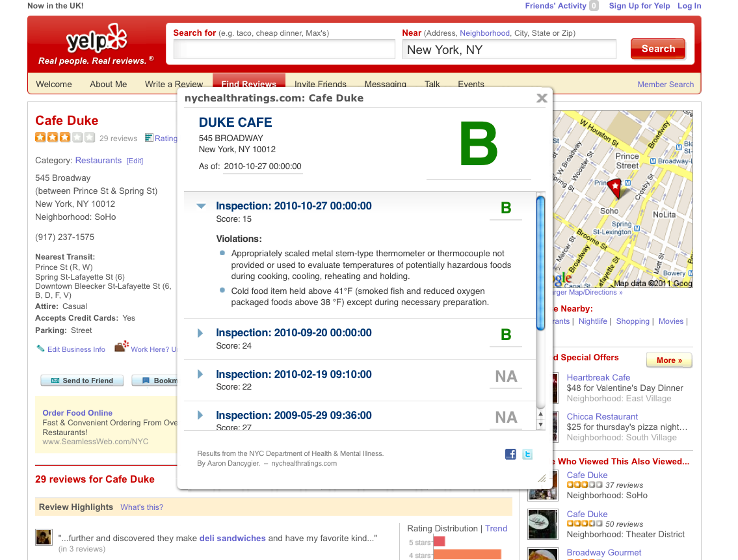
Task: Click the Larger Map/Directions link
Action: [587, 293]
